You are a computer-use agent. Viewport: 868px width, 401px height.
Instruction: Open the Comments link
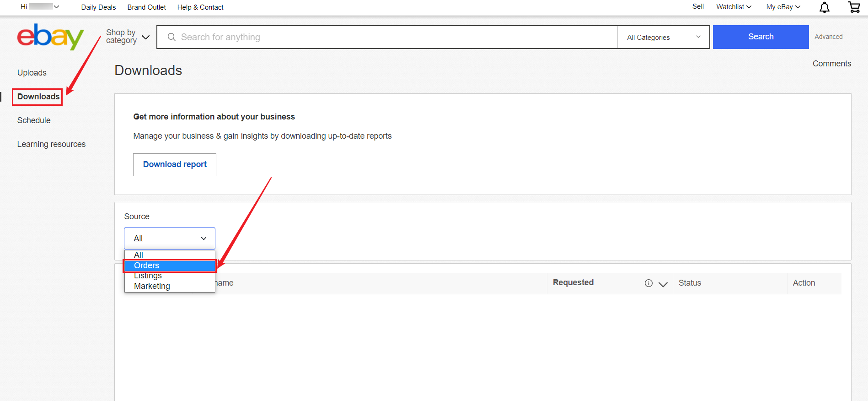coord(832,64)
